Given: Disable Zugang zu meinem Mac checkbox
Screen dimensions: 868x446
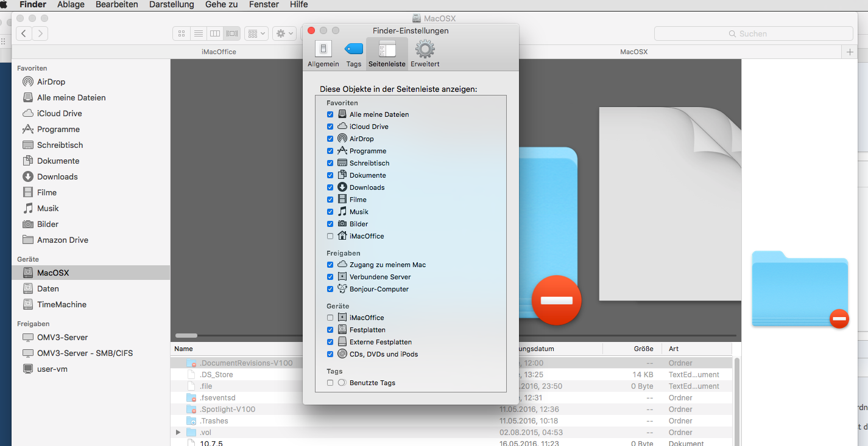Looking at the screenshot, I should pos(330,265).
